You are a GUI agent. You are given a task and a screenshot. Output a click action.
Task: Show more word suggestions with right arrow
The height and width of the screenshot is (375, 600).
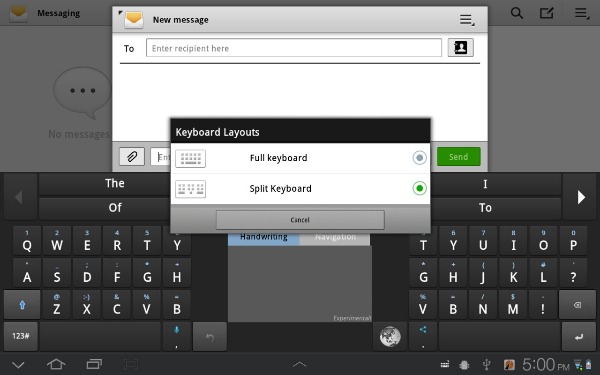pyautogui.click(x=581, y=197)
